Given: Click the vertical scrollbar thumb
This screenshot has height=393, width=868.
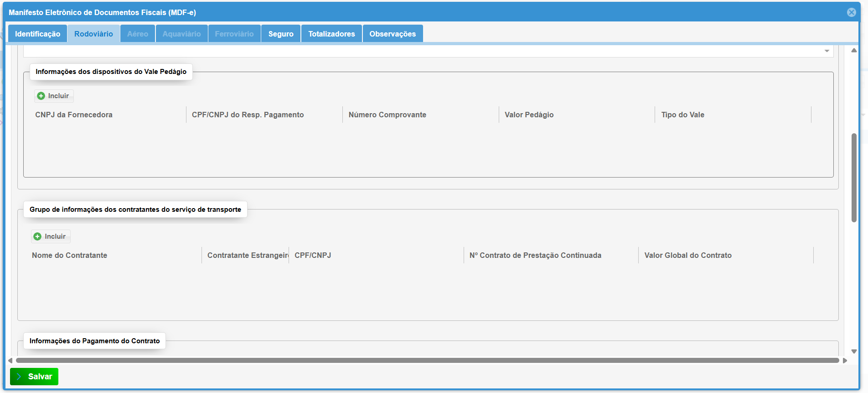Looking at the screenshot, I should (x=854, y=178).
